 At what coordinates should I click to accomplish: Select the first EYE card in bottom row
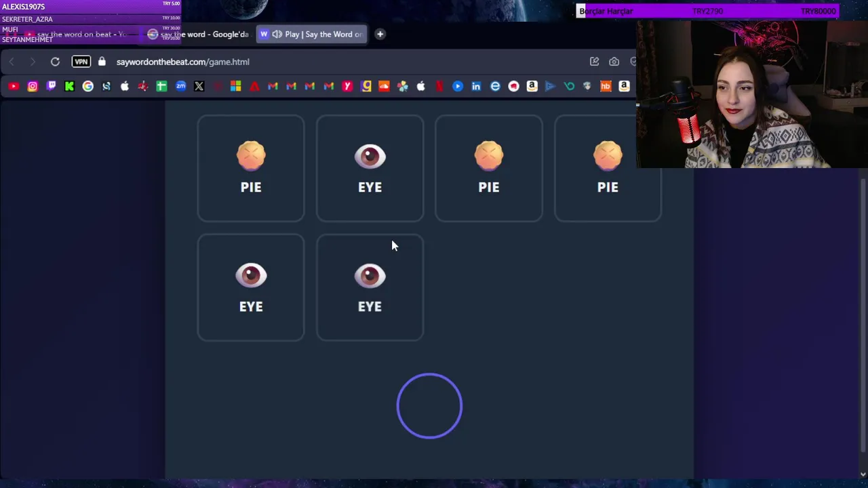251,287
